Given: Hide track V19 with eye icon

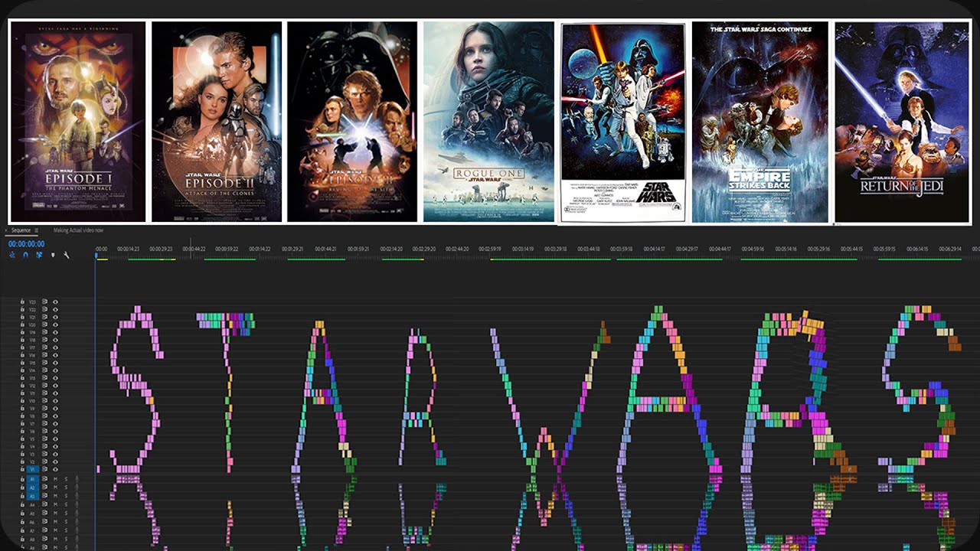Looking at the screenshot, I should pyautogui.click(x=55, y=332).
